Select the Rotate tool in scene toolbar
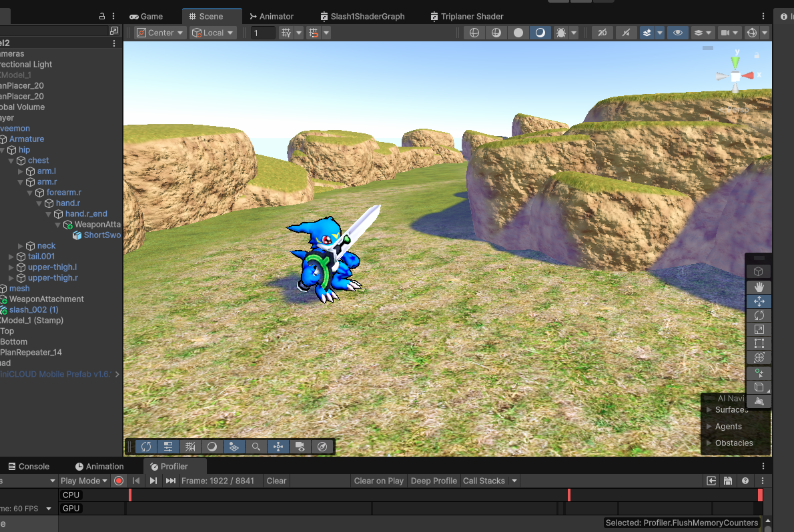Screen dimensions: 794x532 click(759, 315)
